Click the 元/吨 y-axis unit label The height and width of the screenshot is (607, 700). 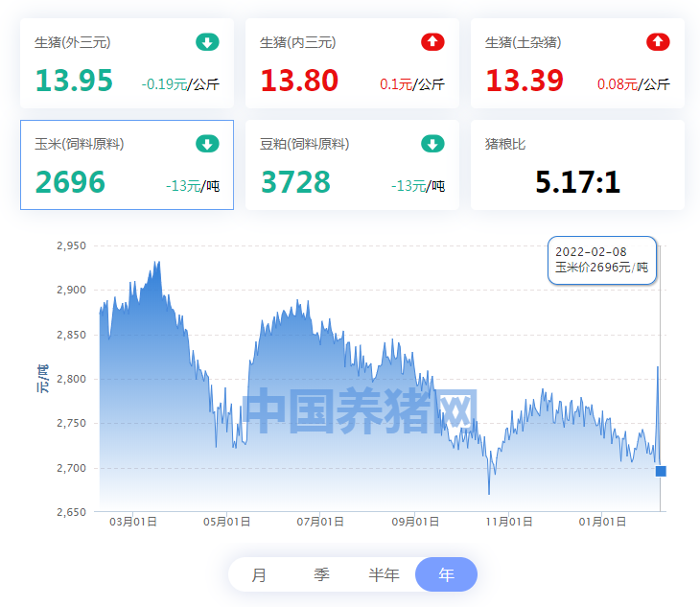(x=42, y=379)
